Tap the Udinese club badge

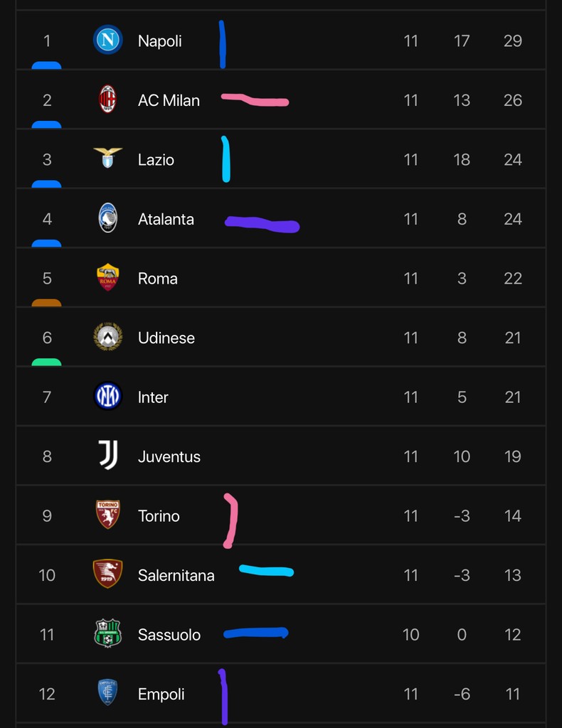[108, 337]
